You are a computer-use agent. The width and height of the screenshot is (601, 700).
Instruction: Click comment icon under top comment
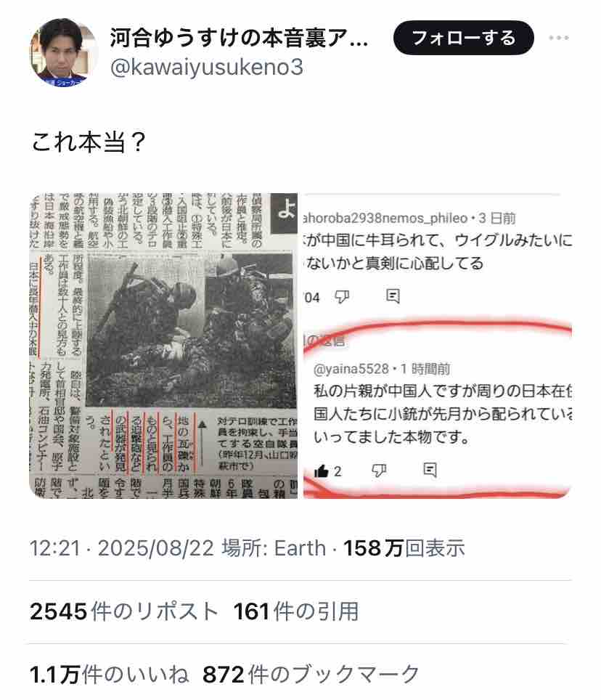393,296
